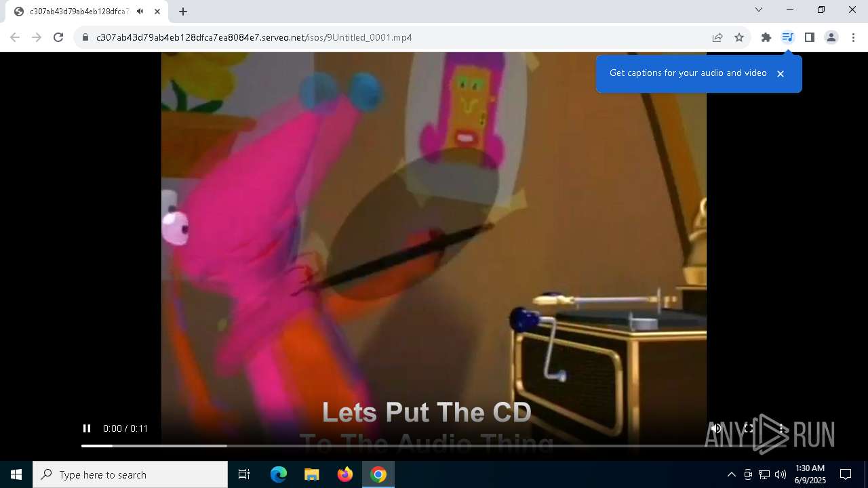Show hidden system tray icons
Screen dimensions: 868x488
731,474
